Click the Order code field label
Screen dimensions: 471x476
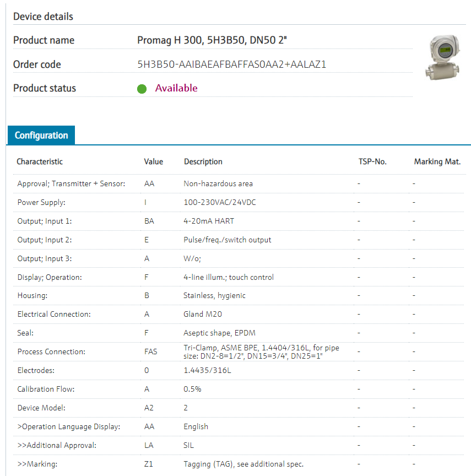tap(37, 64)
